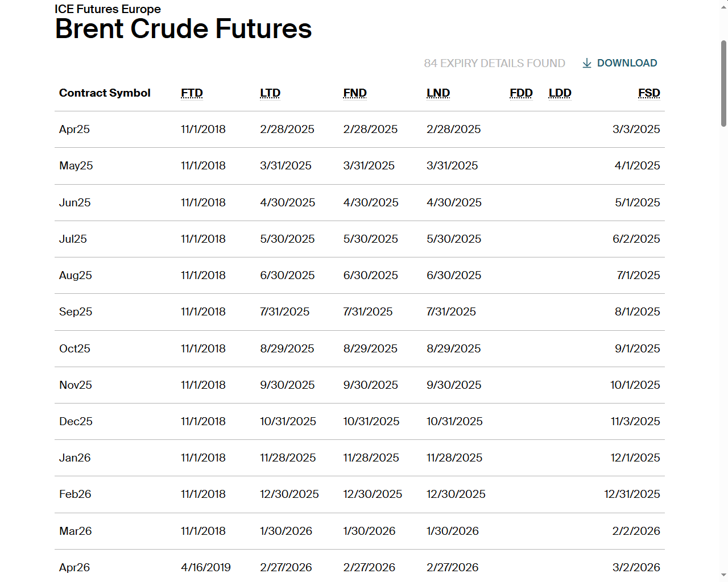
Task: Click the 3/3/2025 FSD value
Action: click(x=636, y=129)
